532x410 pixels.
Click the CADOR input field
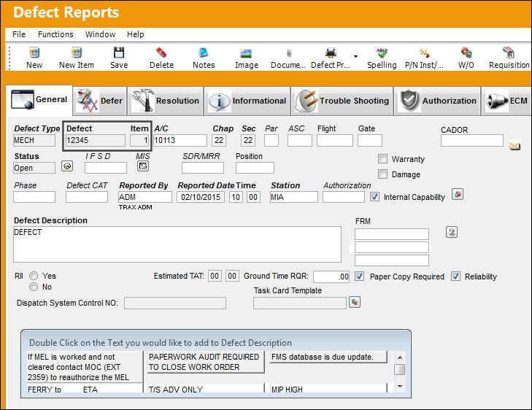472,140
